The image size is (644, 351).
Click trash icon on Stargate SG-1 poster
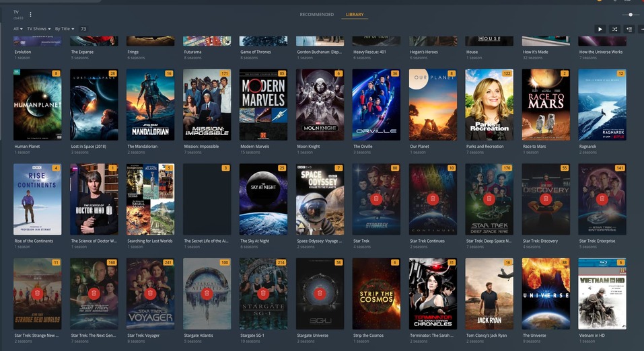pos(263,294)
